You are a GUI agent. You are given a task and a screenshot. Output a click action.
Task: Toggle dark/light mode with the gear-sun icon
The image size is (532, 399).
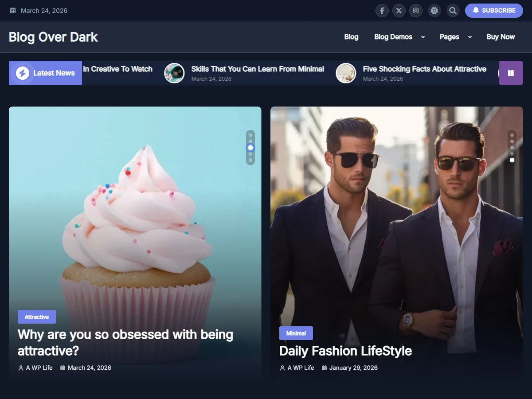(434, 11)
